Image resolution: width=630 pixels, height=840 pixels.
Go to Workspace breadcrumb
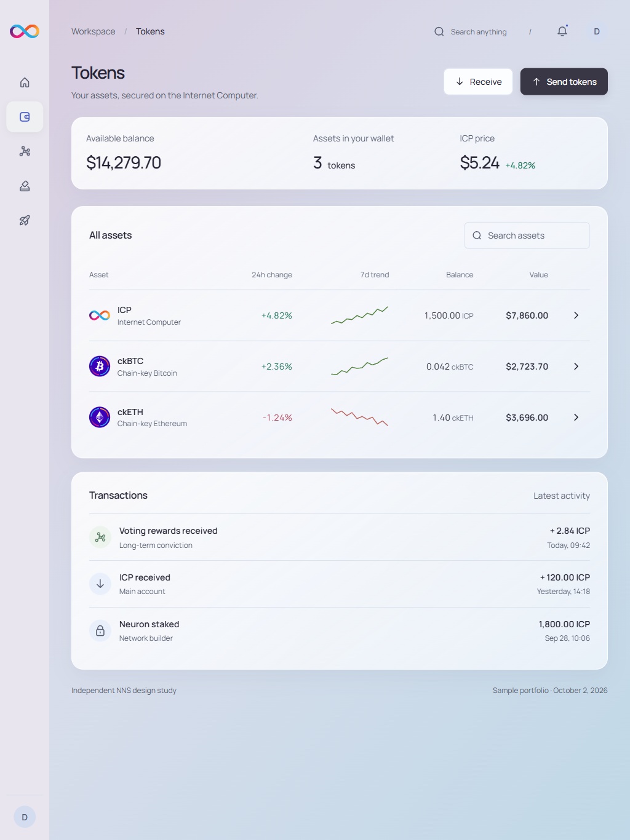pos(94,31)
